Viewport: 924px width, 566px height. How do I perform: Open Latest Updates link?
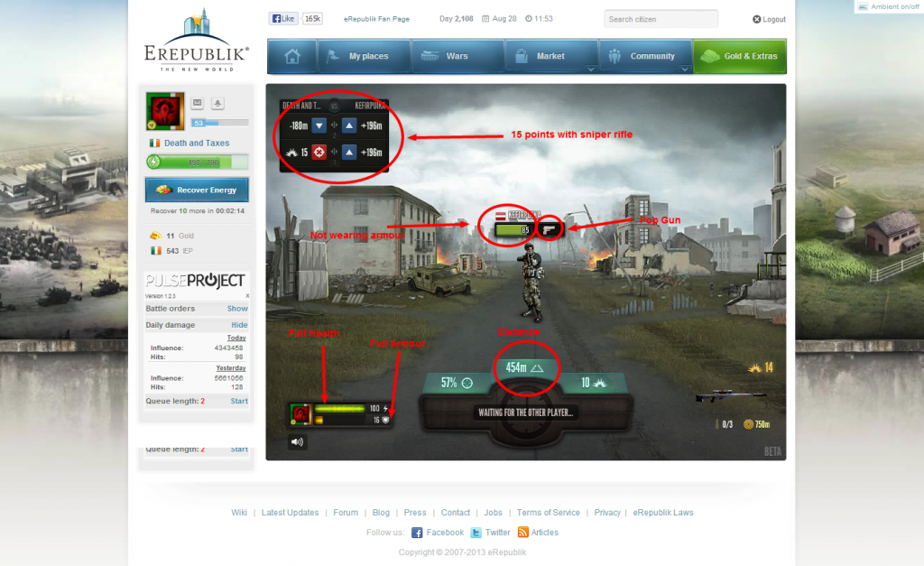pos(290,513)
